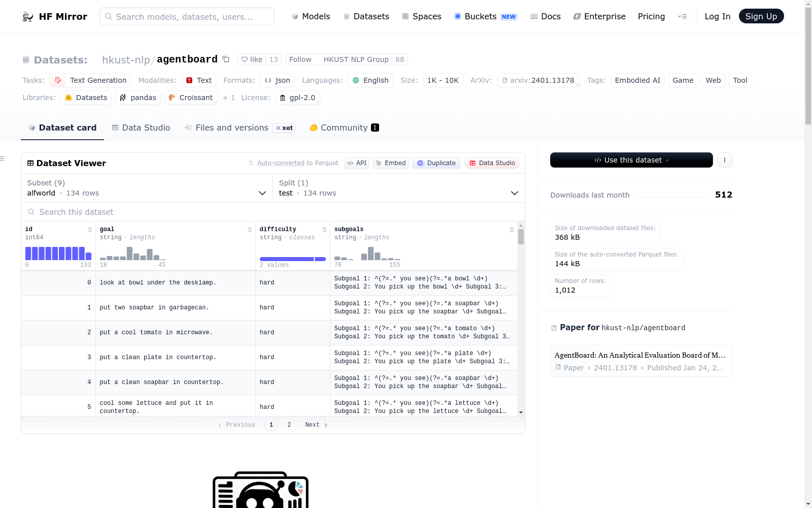The image size is (812, 508).
Task: Open Buckets in the navigation bar
Action: point(486,17)
